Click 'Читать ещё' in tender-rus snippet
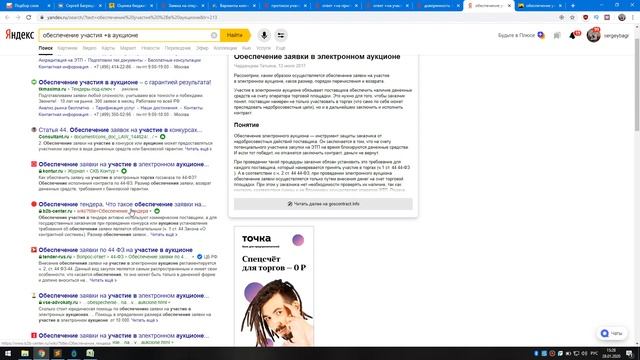The width and height of the screenshot is (640, 360). (103, 280)
